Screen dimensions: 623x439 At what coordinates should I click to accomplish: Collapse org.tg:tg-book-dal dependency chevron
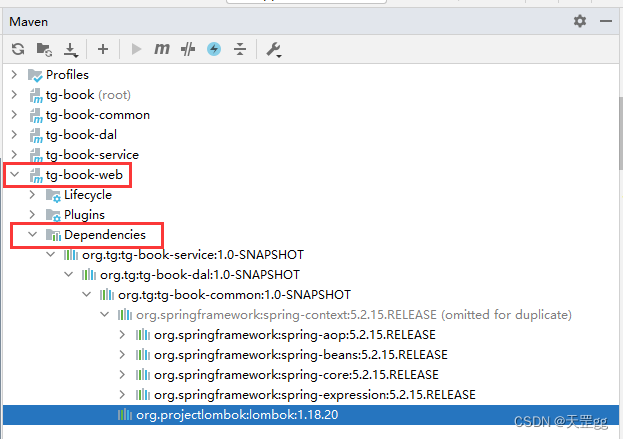(x=68, y=274)
